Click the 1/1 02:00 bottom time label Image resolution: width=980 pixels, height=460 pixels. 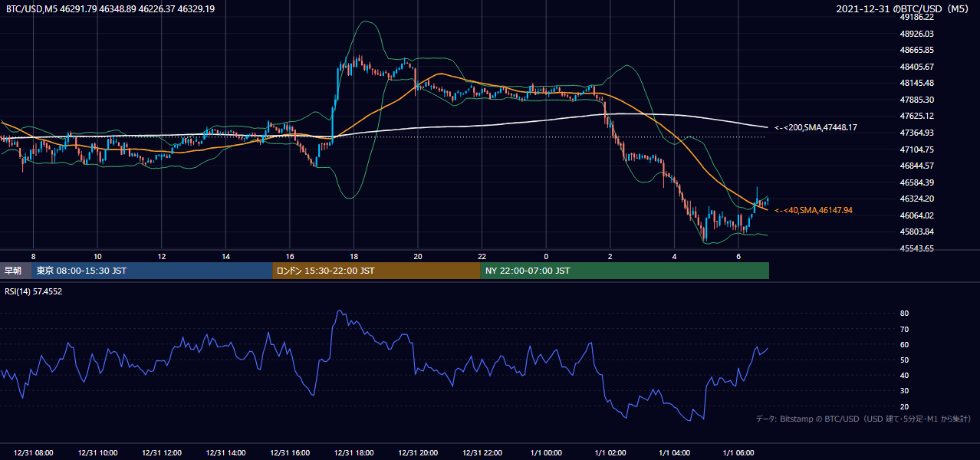[x=610, y=453]
